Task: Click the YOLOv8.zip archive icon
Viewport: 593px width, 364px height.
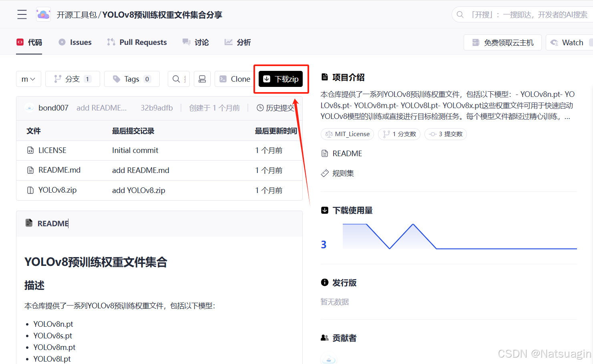Action: (x=30, y=190)
